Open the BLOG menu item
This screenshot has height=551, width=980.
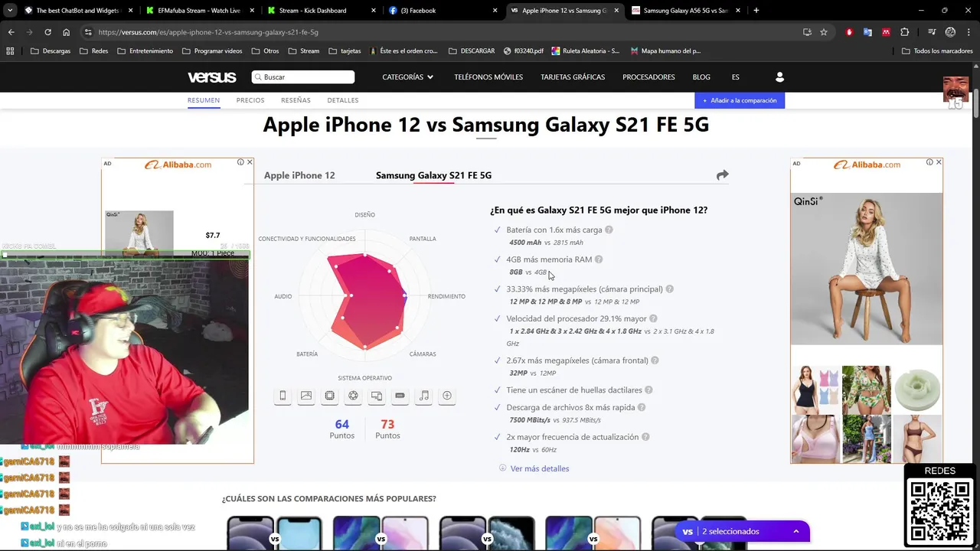point(701,77)
